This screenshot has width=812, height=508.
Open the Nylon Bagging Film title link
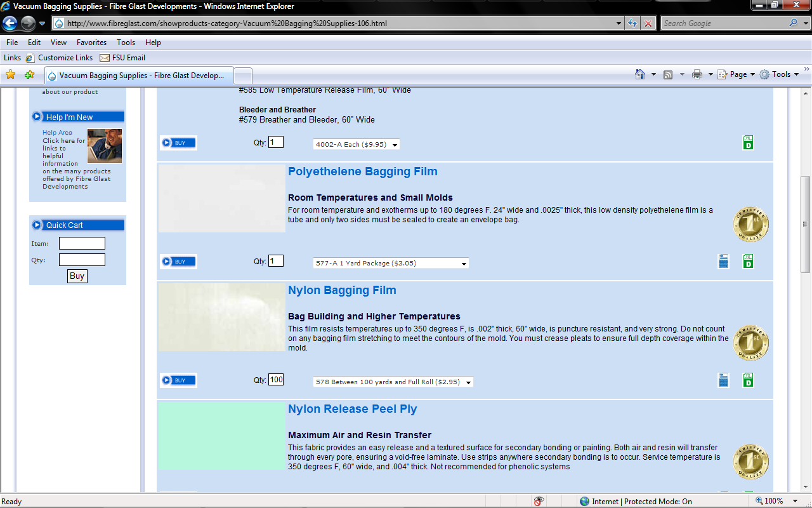pos(342,290)
